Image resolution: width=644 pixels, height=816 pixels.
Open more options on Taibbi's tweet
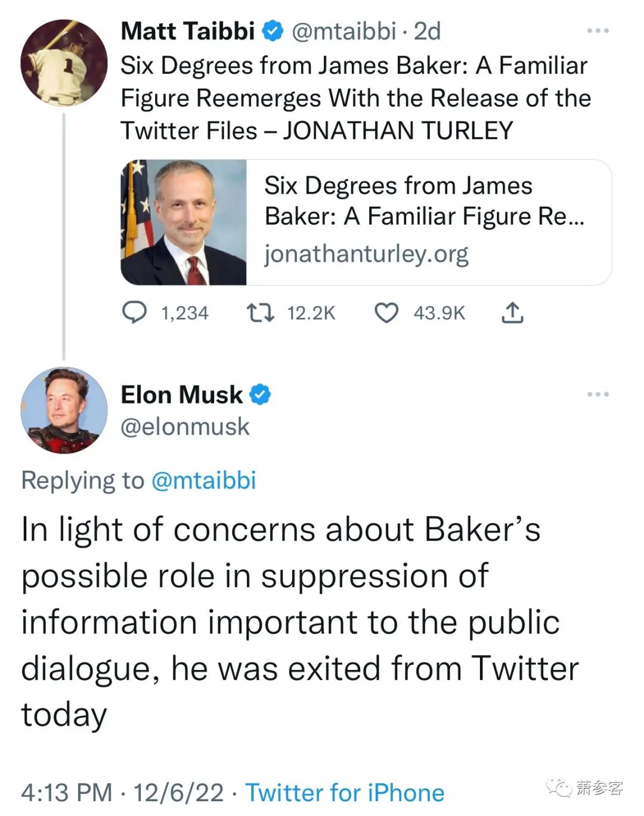pyautogui.click(x=597, y=30)
